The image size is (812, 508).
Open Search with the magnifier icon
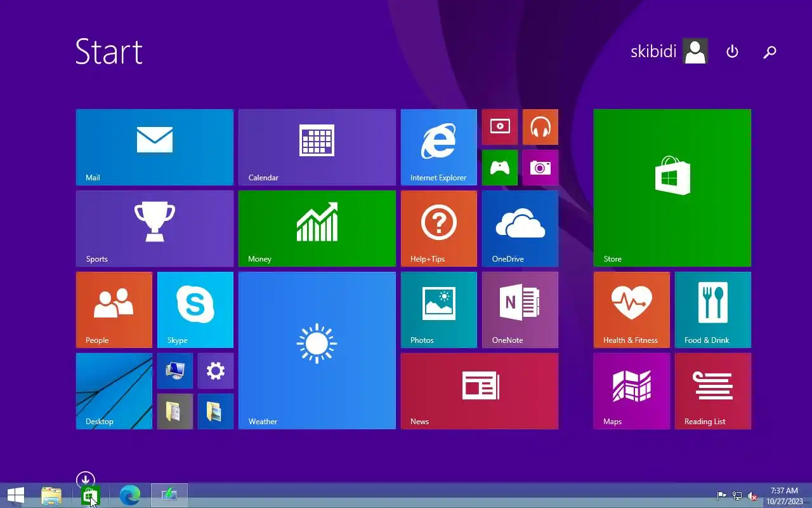769,52
